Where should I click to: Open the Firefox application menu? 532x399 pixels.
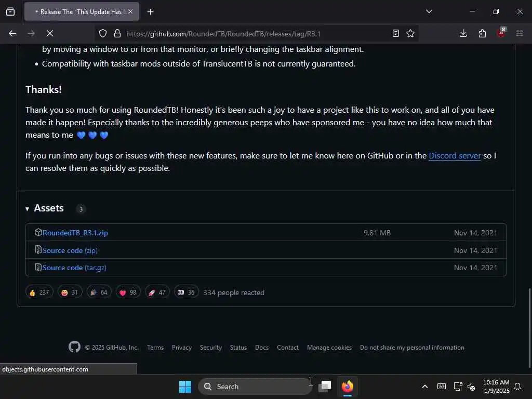(x=520, y=33)
